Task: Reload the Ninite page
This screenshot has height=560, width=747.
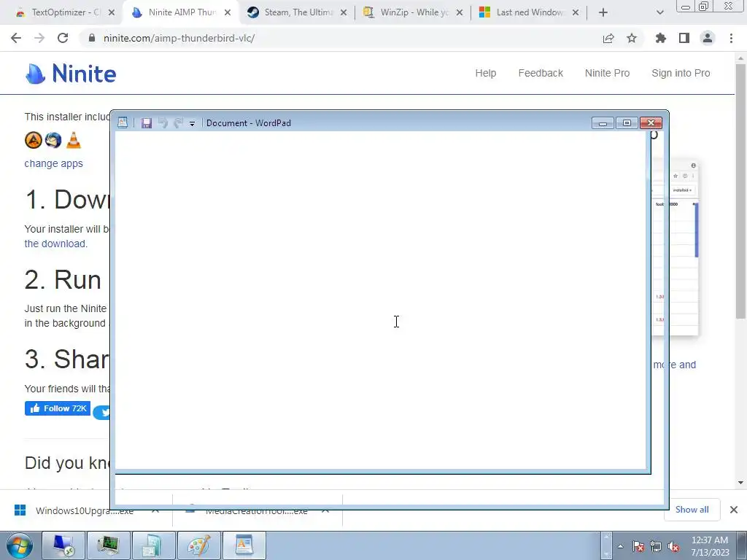Action: coord(63,38)
